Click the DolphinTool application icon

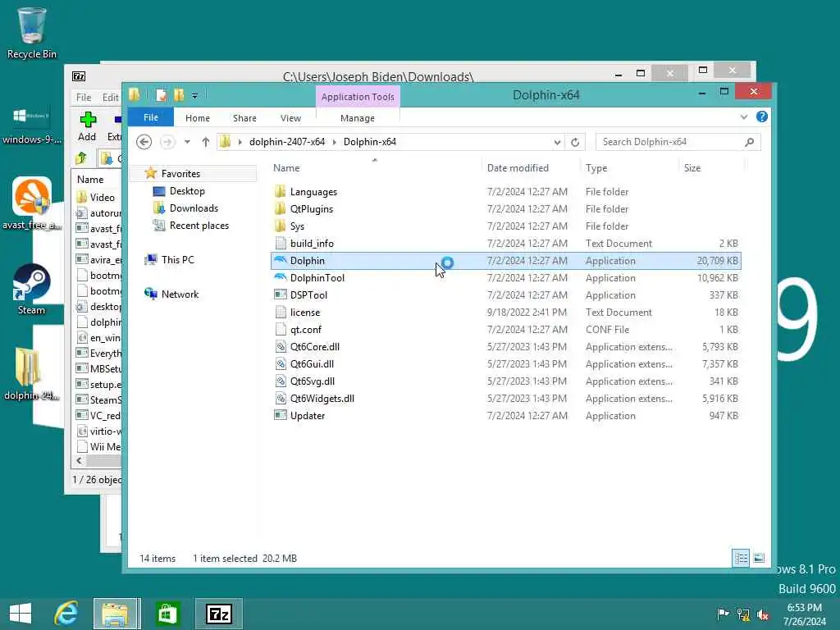(x=281, y=277)
